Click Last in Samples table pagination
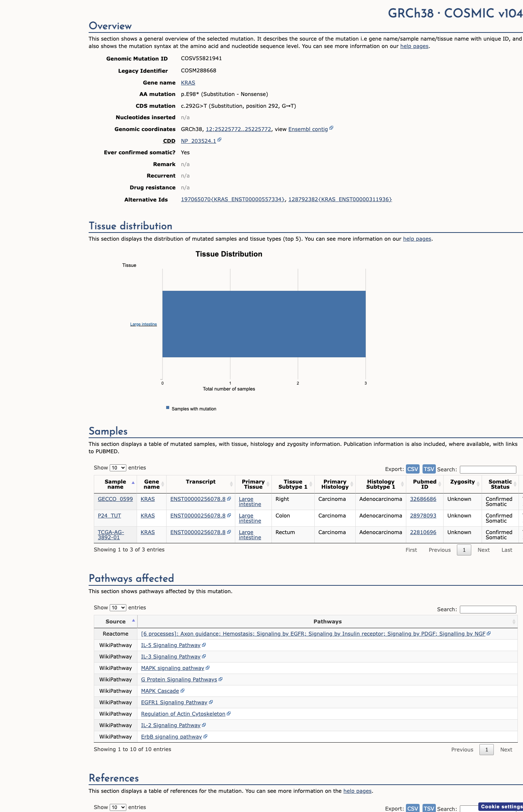 tap(507, 550)
